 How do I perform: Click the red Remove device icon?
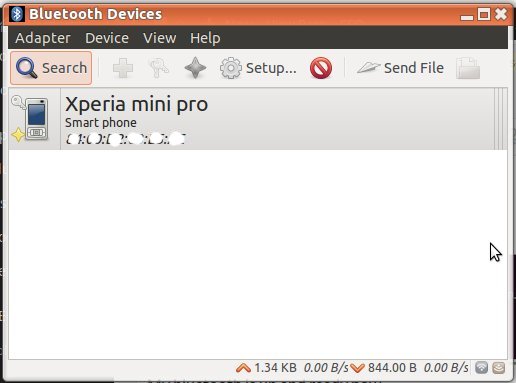(x=321, y=68)
